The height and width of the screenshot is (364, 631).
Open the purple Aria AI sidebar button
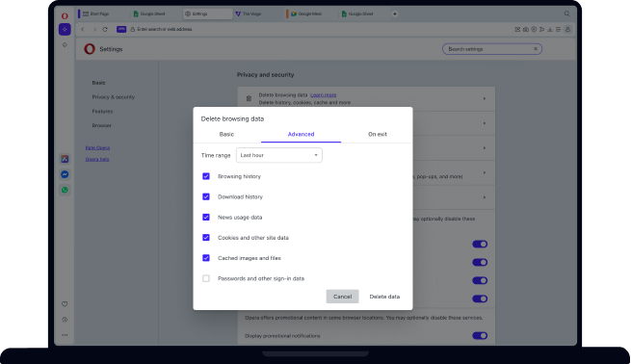click(x=65, y=29)
